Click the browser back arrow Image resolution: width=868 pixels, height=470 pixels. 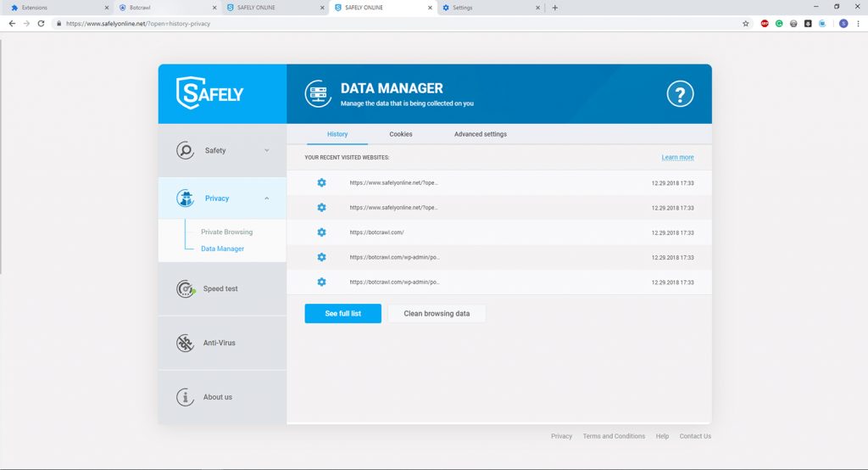12,23
